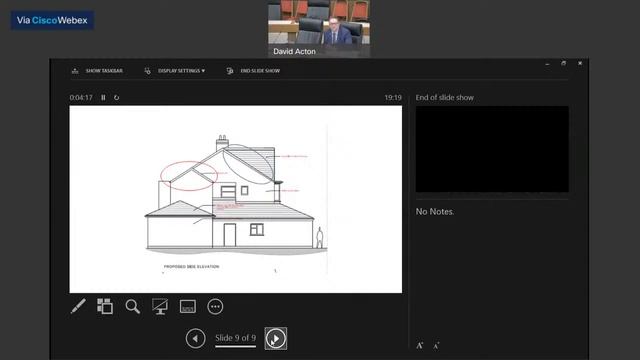Viewport: 640px width, 360px height.
Task: Open Display Settings dropdown
Action: (181, 71)
